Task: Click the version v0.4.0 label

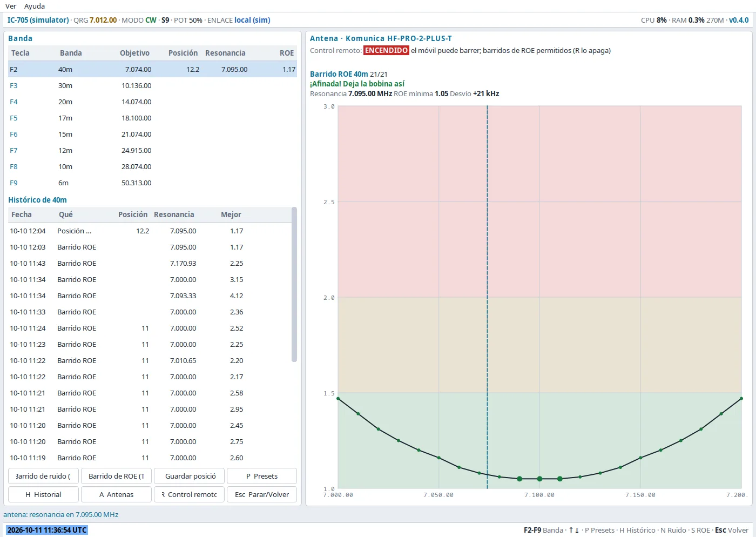Action: 739,20
